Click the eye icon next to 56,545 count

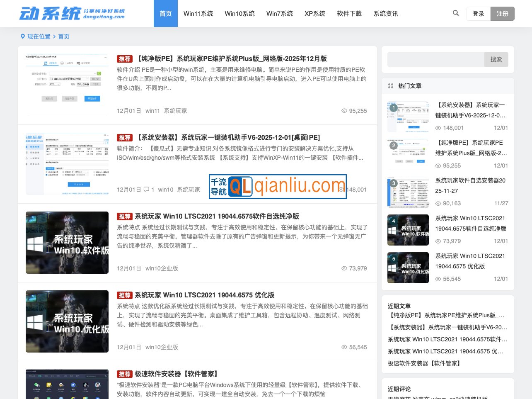(344, 347)
